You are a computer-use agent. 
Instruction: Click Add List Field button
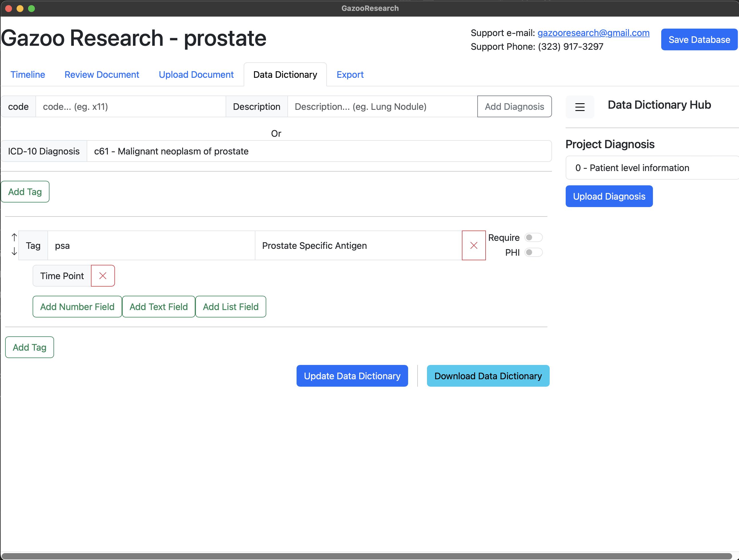(x=231, y=307)
